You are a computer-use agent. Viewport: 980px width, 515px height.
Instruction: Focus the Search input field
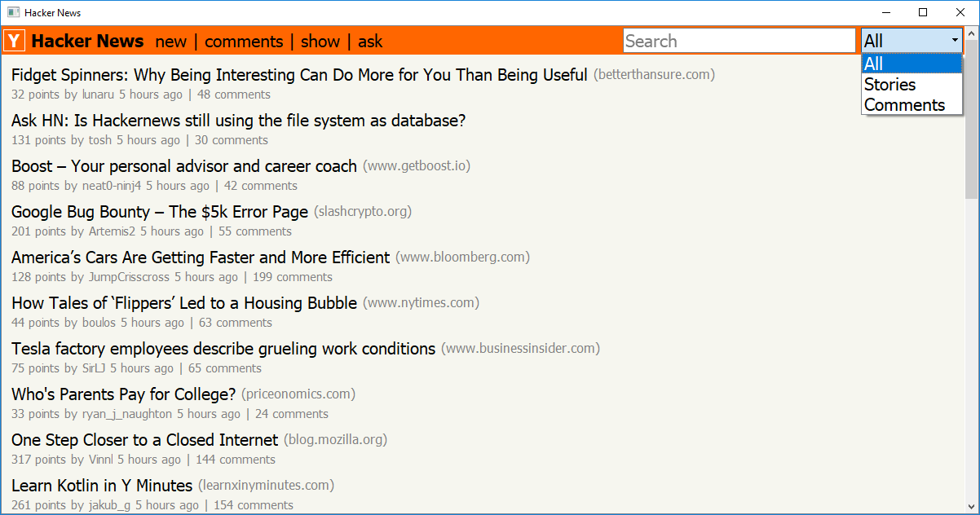tap(739, 41)
